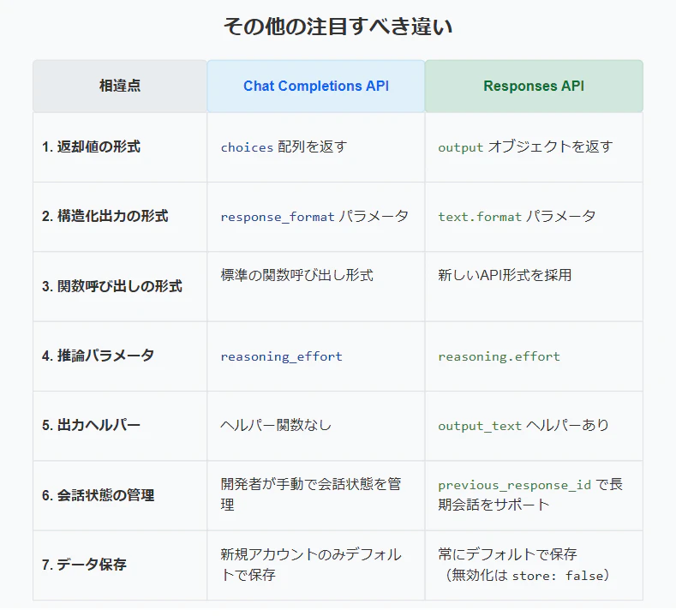This screenshot has width=676, height=616.
Task: Click the heading その他の注目すべき違い
Action: tap(338, 27)
